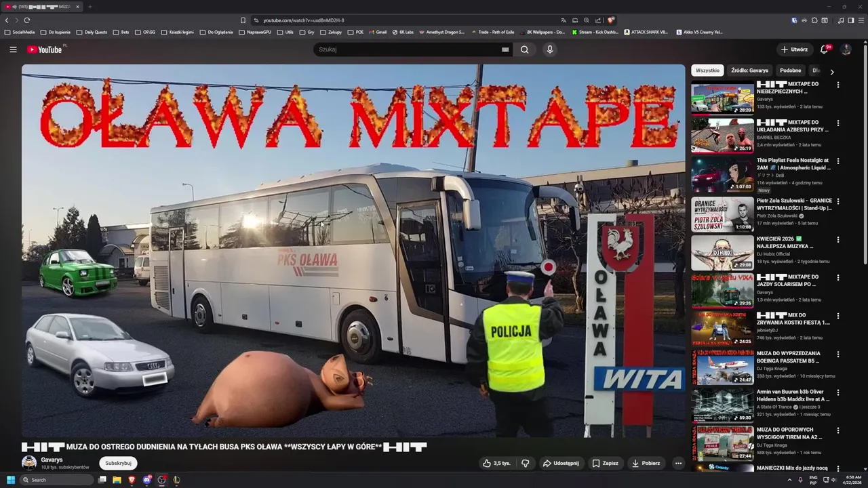Screen dimensions: 868x488
Task: Open the Gmail bookmark
Action: coord(377,32)
